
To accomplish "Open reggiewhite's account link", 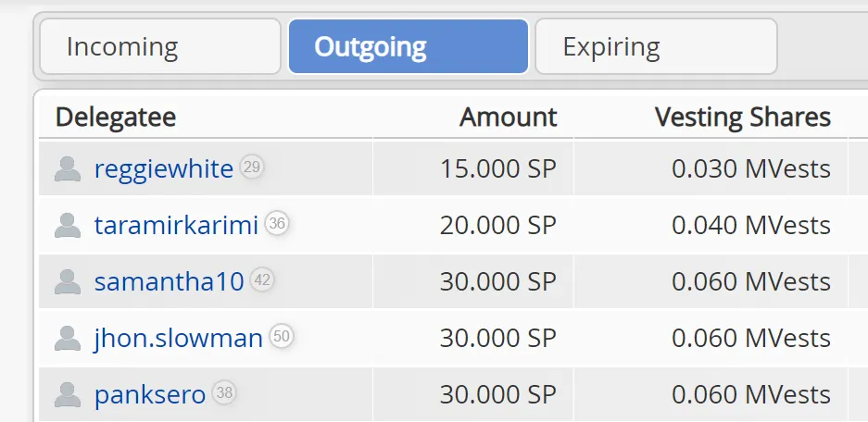I will (163, 169).
